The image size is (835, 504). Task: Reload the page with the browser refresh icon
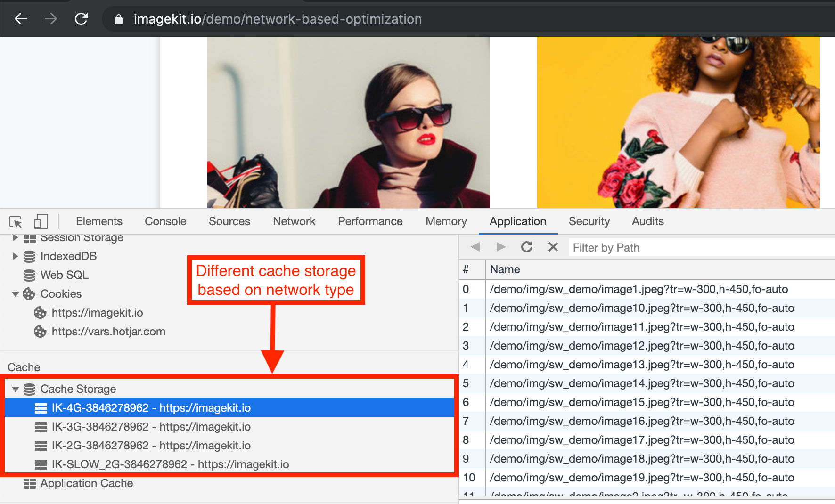pos(81,19)
